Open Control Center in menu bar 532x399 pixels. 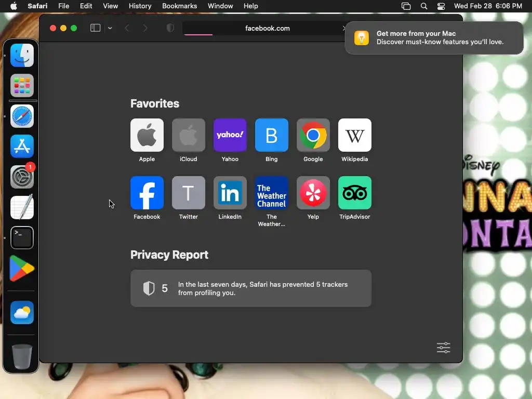[441, 6]
